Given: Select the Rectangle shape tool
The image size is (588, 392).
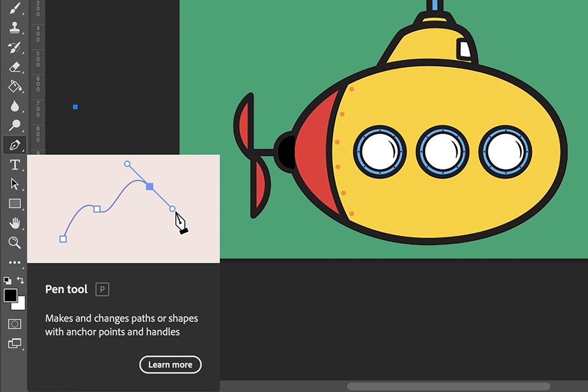Looking at the screenshot, I should [15, 204].
